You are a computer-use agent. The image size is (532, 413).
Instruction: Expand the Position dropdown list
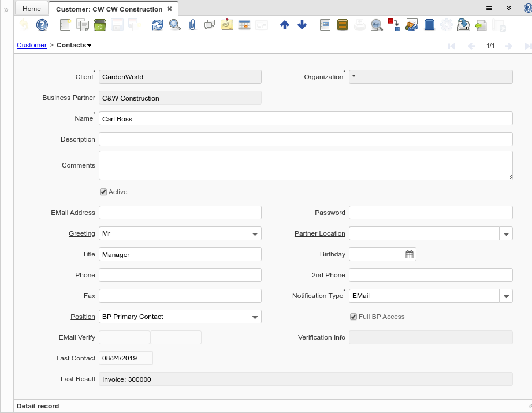point(255,317)
